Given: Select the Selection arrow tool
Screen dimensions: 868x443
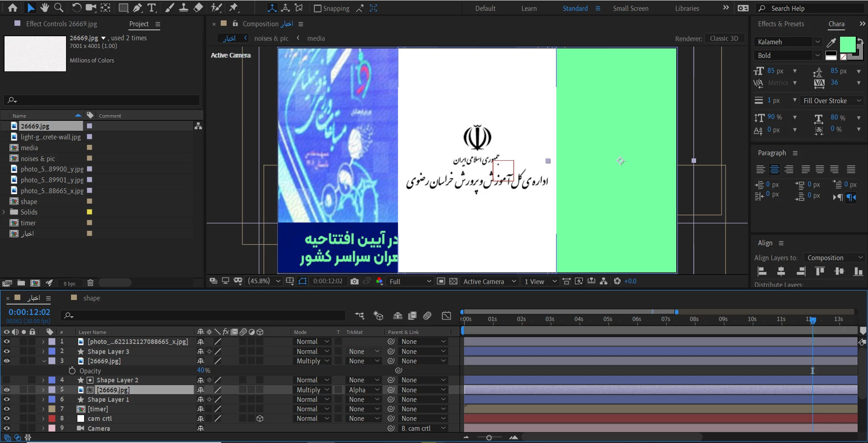Looking at the screenshot, I should (30, 8).
